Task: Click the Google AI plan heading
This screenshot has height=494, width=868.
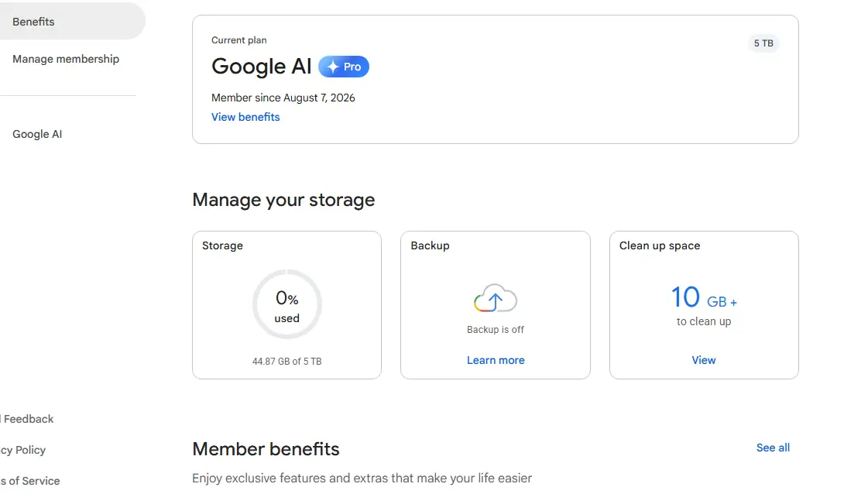Action: click(261, 67)
